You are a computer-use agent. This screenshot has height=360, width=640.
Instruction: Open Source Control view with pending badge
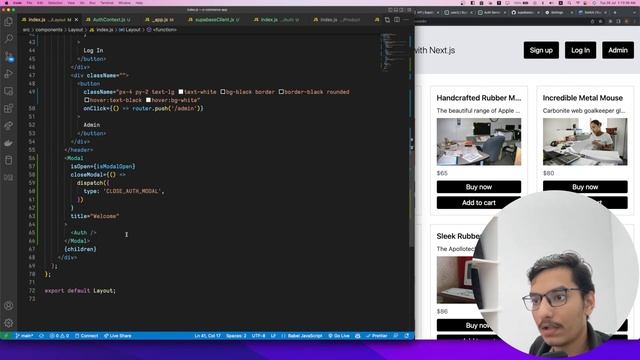9,56
